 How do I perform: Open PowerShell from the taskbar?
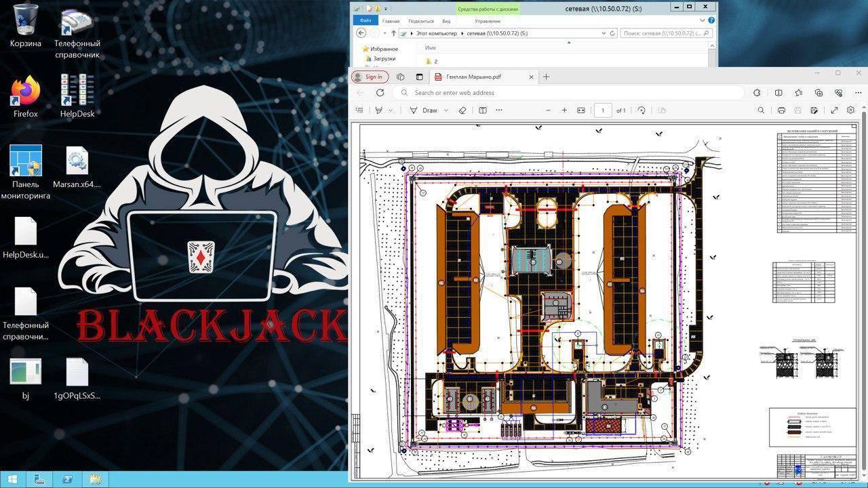(67, 480)
